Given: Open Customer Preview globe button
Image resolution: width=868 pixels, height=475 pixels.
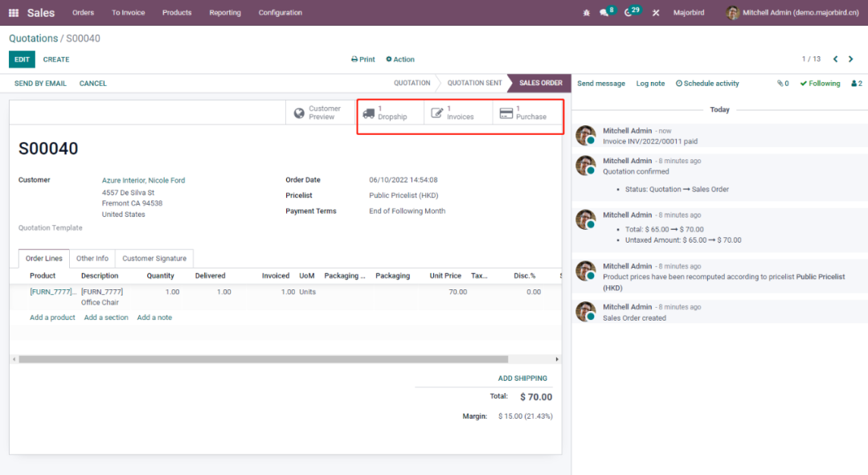Looking at the screenshot, I should click(321, 113).
